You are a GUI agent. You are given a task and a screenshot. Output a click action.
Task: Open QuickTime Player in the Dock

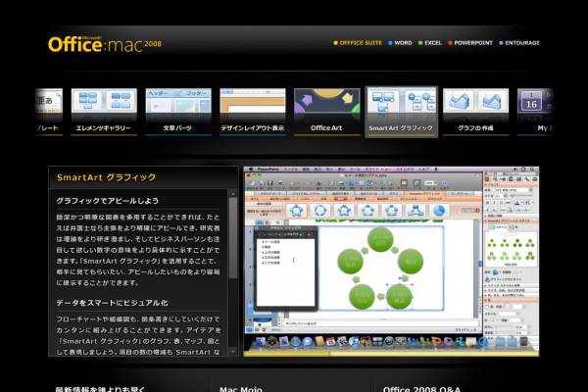click(482, 341)
